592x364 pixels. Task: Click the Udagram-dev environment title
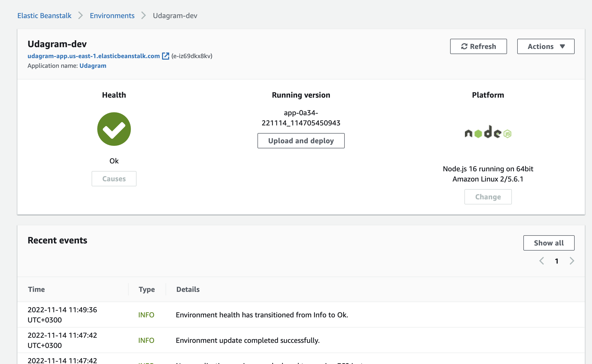click(x=57, y=44)
